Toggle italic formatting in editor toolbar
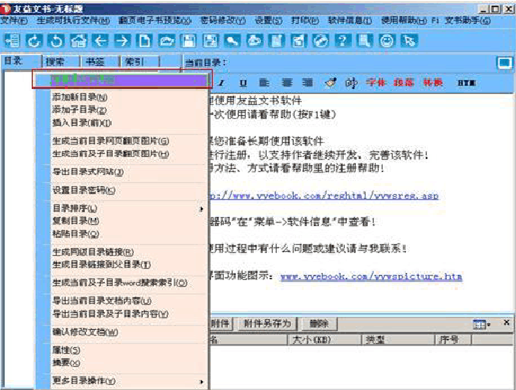 [x=221, y=83]
